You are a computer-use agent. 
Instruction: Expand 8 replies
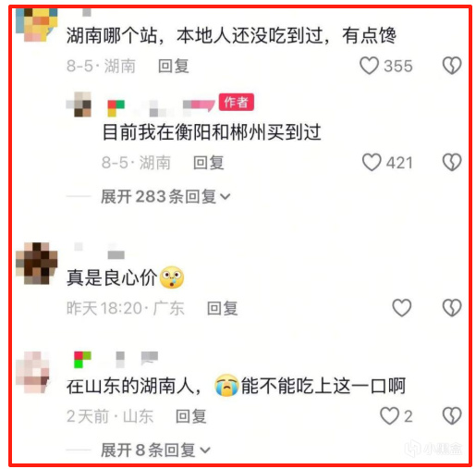(155, 450)
